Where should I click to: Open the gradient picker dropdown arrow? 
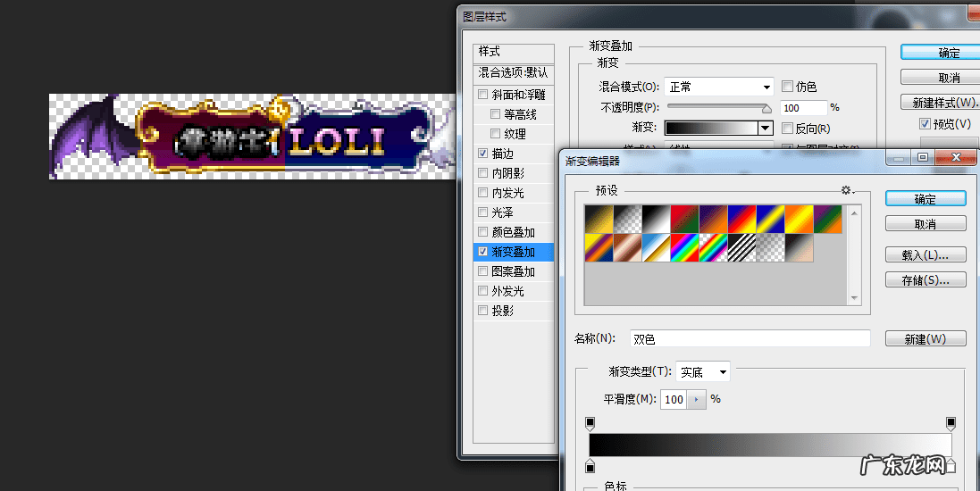coord(766,128)
